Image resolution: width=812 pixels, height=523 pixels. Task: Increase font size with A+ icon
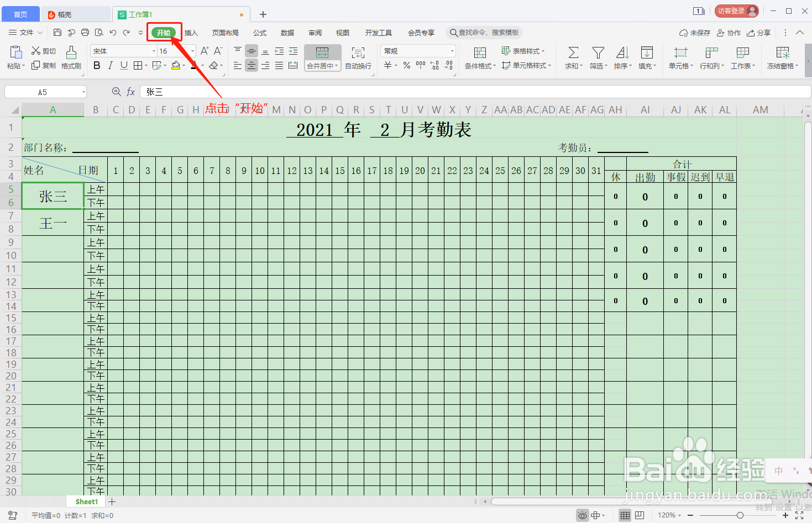point(205,51)
